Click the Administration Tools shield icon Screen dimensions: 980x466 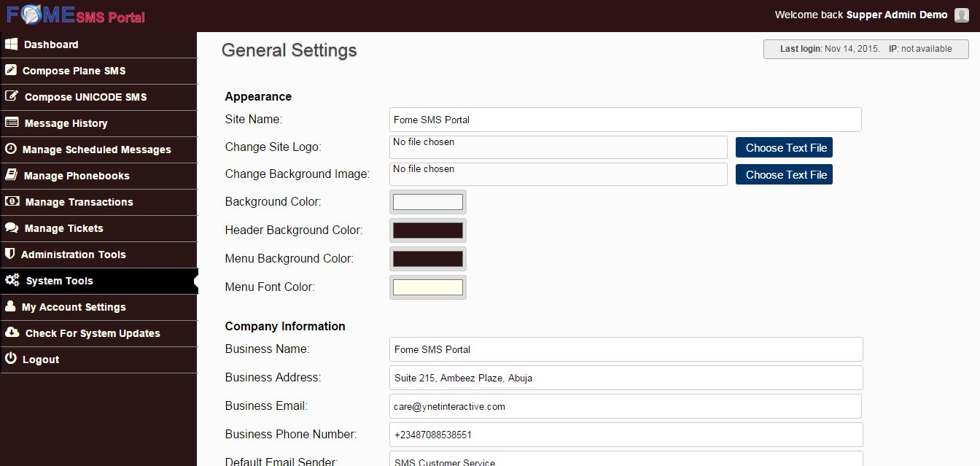(9, 254)
